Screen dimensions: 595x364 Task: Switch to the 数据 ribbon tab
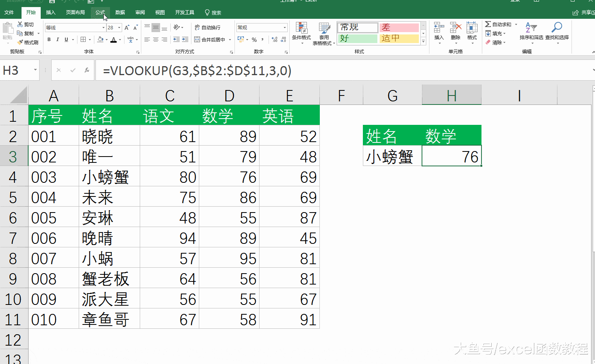[x=120, y=12]
